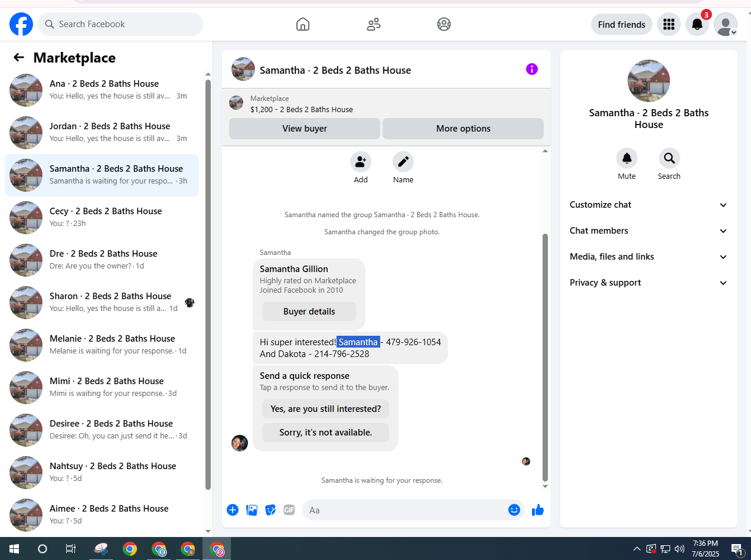This screenshot has width=751, height=560.
Task: Click the large Samantha group photo in right panel
Action: point(649,81)
